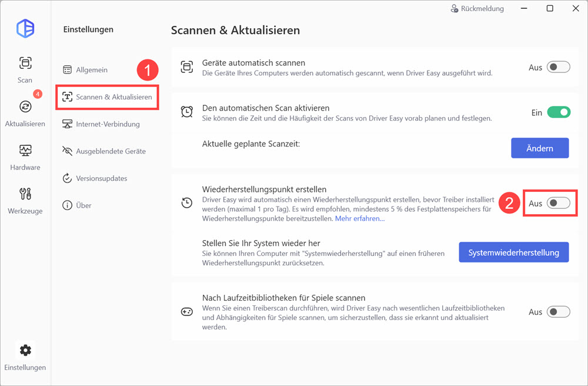Click the Driver Easy logo icon
The image size is (588, 386).
tap(25, 28)
